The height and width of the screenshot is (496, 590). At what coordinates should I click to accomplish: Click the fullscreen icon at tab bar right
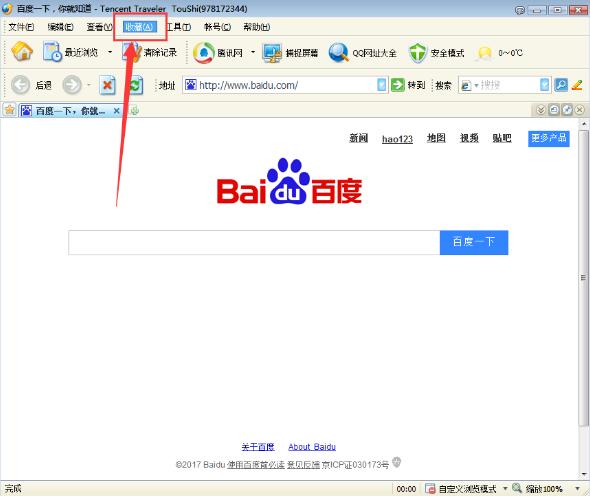[567, 110]
